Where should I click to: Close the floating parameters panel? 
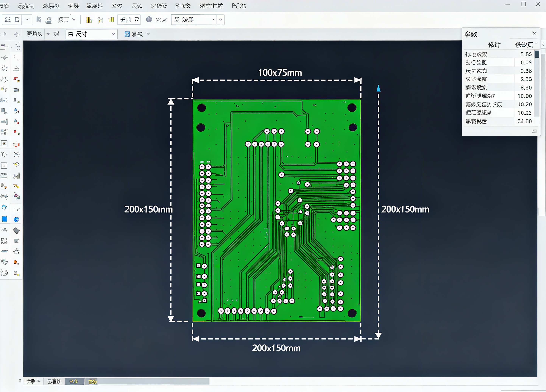point(534,34)
